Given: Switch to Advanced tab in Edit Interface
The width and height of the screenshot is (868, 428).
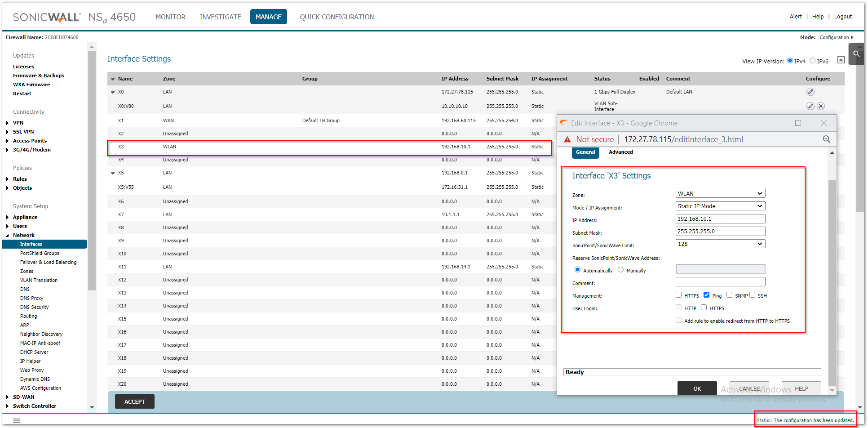Looking at the screenshot, I should pos(621,152).
